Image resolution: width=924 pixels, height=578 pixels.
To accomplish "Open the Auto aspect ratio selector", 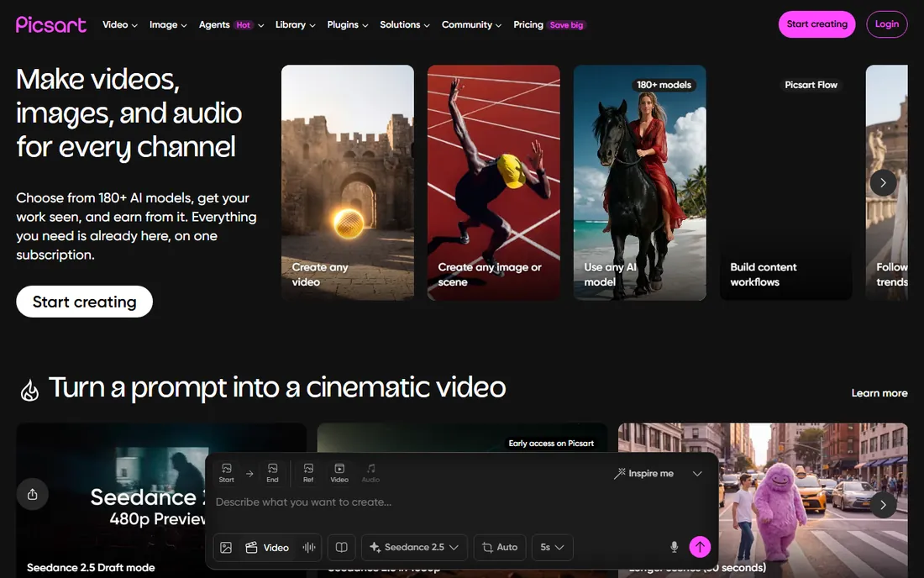I will coord(500,548).
